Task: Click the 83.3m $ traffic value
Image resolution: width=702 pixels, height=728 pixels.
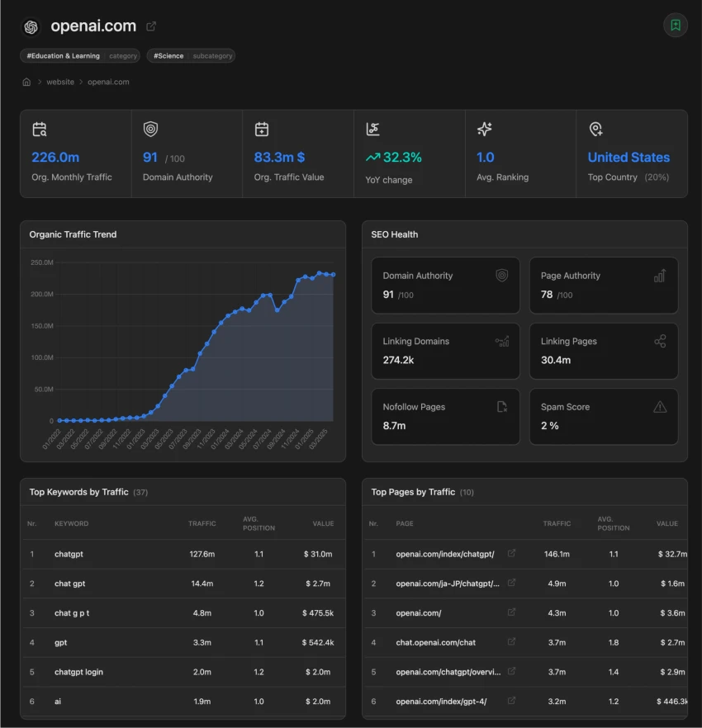Action: tap(279, 158)
